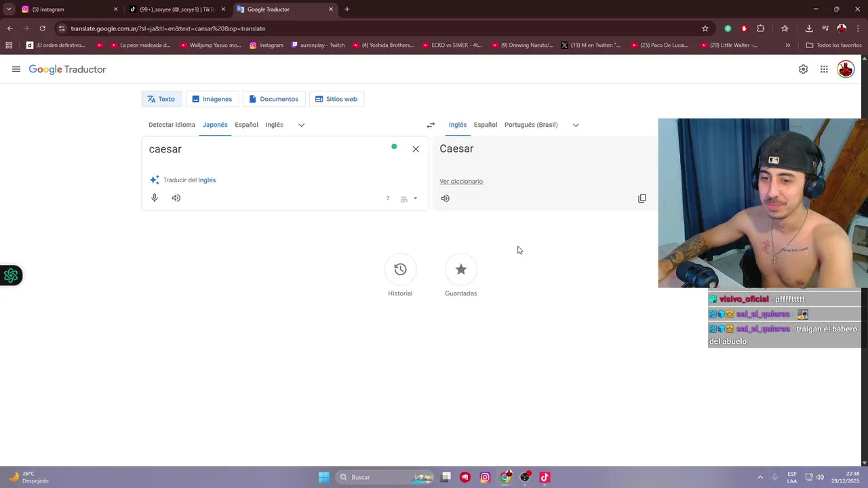Open translation Historial
This screenshot has height=488, width=868.
tap(400, 270)
